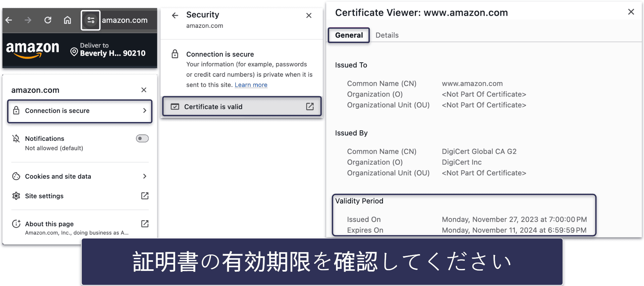
Task: Click the muted bell Notifications icon
Action: (16, 138)
